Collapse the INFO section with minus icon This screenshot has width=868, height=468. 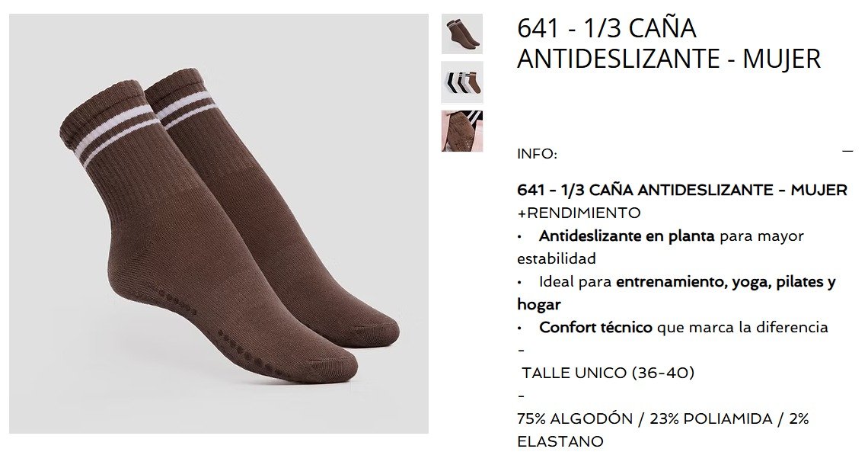(847, 151)
